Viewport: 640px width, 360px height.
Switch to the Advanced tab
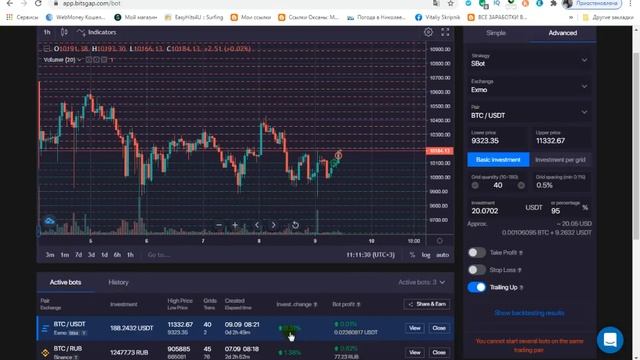(562, 33)
